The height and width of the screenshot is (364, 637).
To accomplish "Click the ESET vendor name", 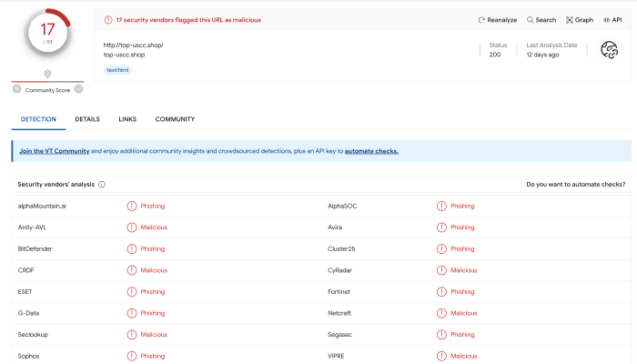I will point(25,292).
